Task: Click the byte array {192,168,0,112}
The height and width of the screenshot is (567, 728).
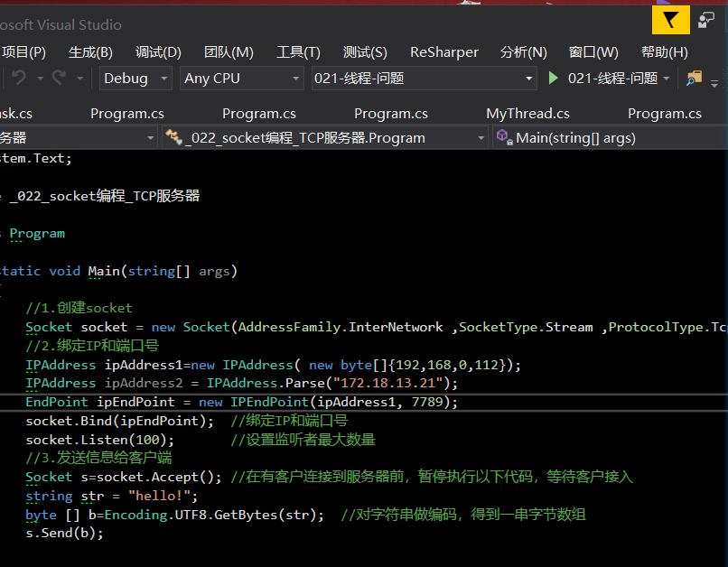Action: (x=446, y=365)
